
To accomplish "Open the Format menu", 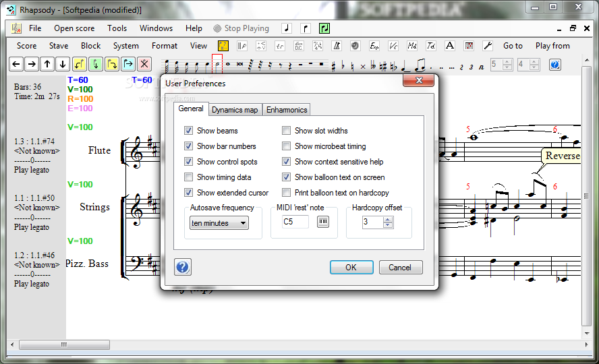I will (x=165, y=46).
